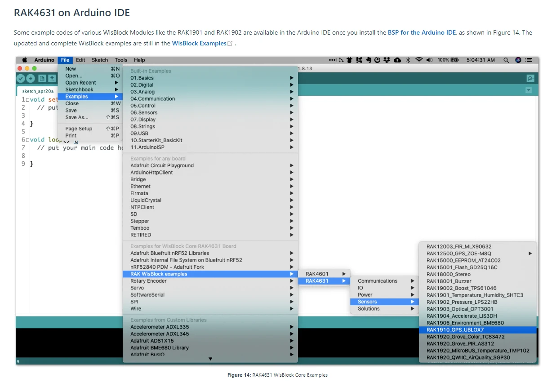The image size is (556, 392).
Task: Select the sketch_apr20a tab
Action: (x=38, y=91)
